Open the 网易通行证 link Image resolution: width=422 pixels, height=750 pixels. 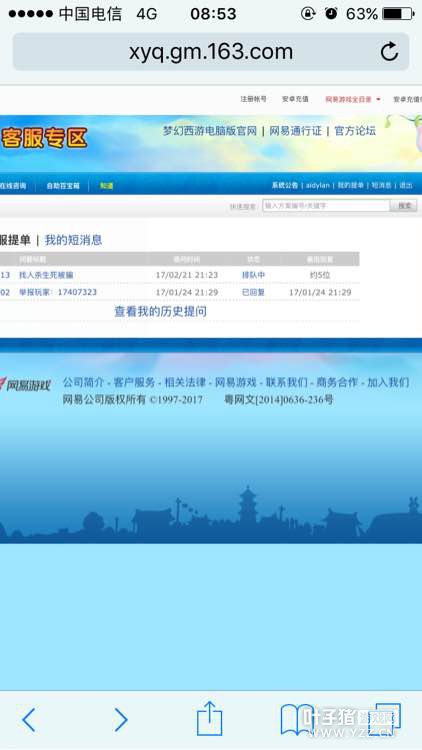tap(295, 131)
